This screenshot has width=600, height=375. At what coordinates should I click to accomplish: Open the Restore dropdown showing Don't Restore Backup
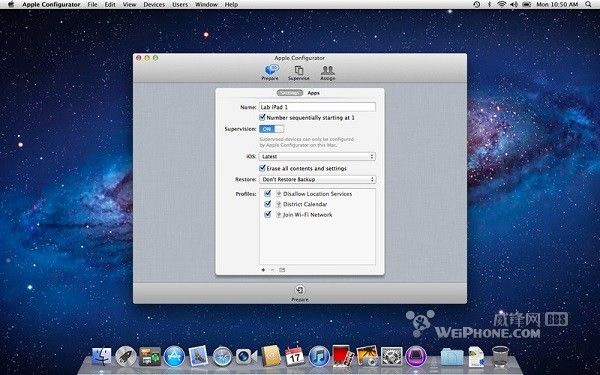click(317, 179)
